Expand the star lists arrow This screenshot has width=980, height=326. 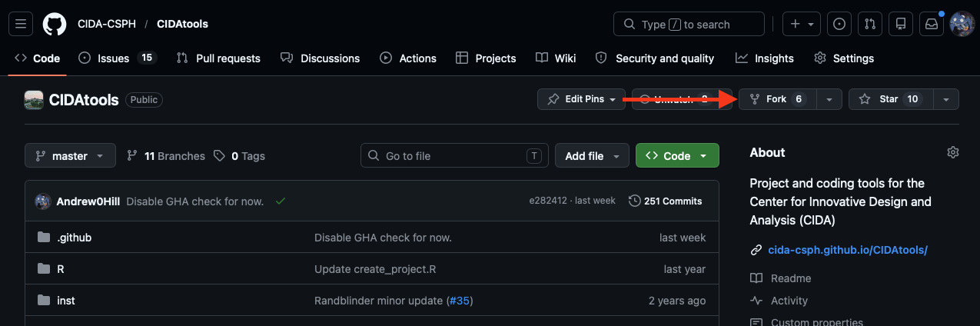946,99
